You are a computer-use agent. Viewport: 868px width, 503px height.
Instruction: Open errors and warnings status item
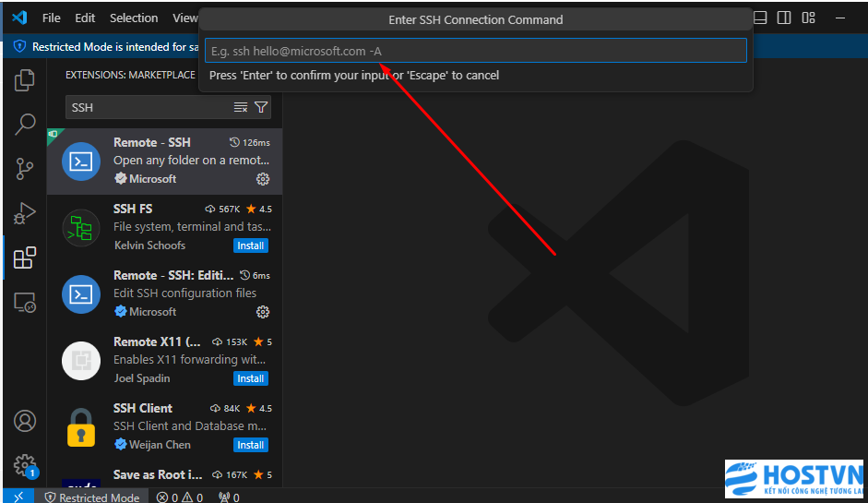click(x=179, y=497)
